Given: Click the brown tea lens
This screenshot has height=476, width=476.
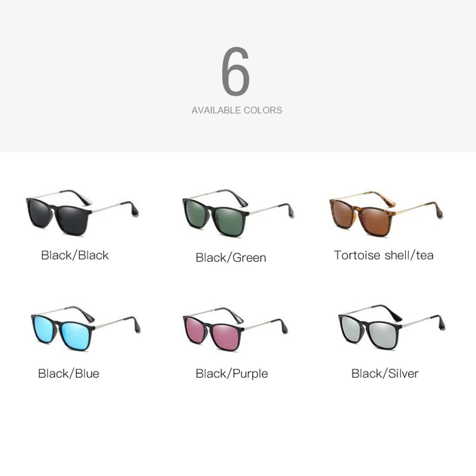Looking at the screenshot, I should point(374,221).
